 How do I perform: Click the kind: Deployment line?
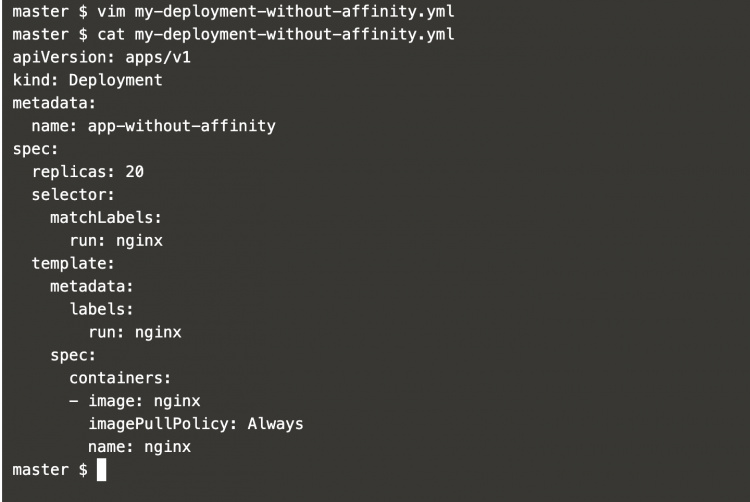tap(87, 80)
